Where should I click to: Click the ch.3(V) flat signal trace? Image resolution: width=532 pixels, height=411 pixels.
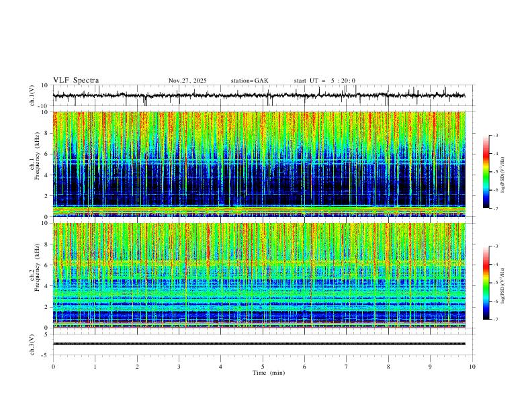coord(259,344)
